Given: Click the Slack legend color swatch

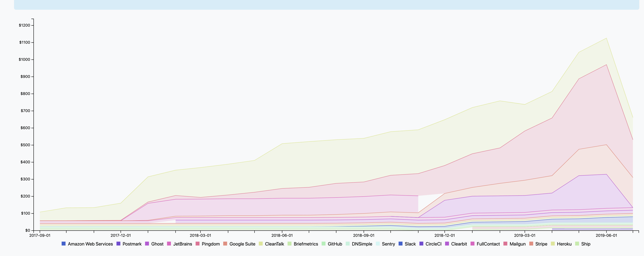Looking at the screenshot, I should pos(401,244).
